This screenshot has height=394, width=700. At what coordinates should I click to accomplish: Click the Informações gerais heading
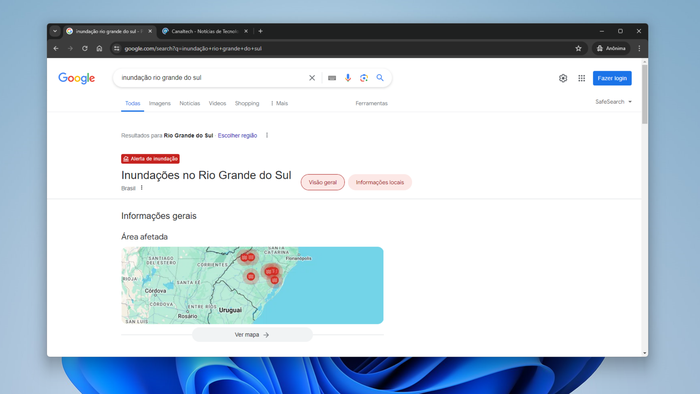pos(159,216)
